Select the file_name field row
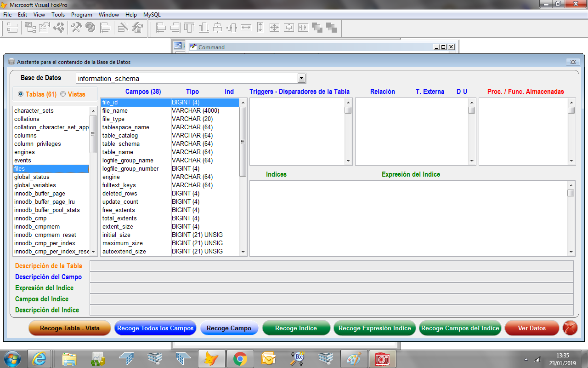The height and width of the screenshot is (368, 588). click(x=170, y=111)
